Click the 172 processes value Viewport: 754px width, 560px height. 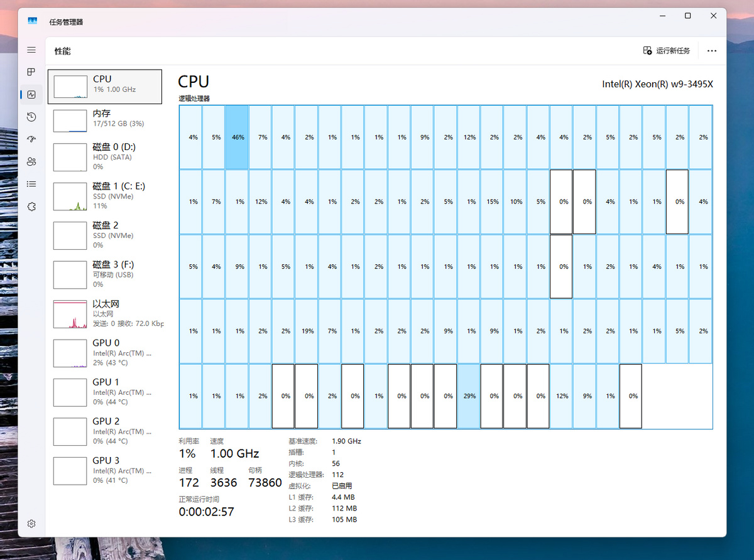(188, 483)
